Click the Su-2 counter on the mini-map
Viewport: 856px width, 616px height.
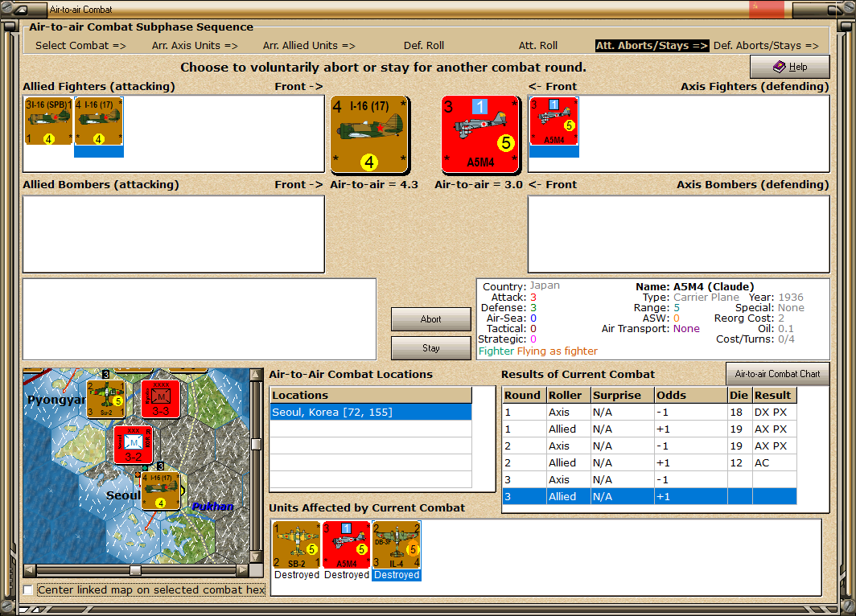(x=105, y=400)
